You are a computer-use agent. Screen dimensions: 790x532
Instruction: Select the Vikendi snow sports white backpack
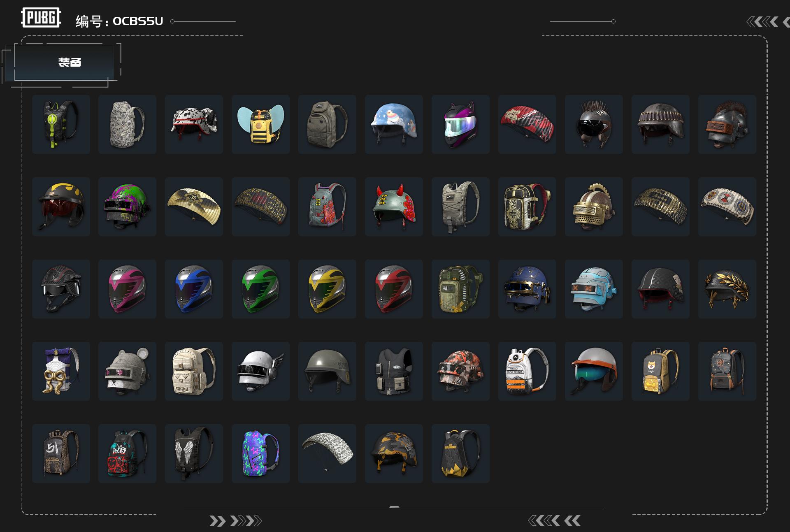(527, 371)
